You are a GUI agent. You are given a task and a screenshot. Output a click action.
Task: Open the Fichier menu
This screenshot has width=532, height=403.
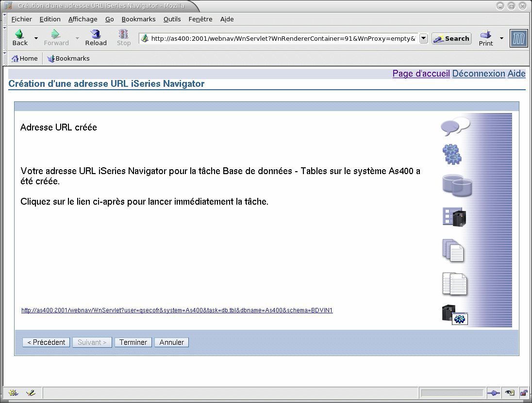pos(22,19)
